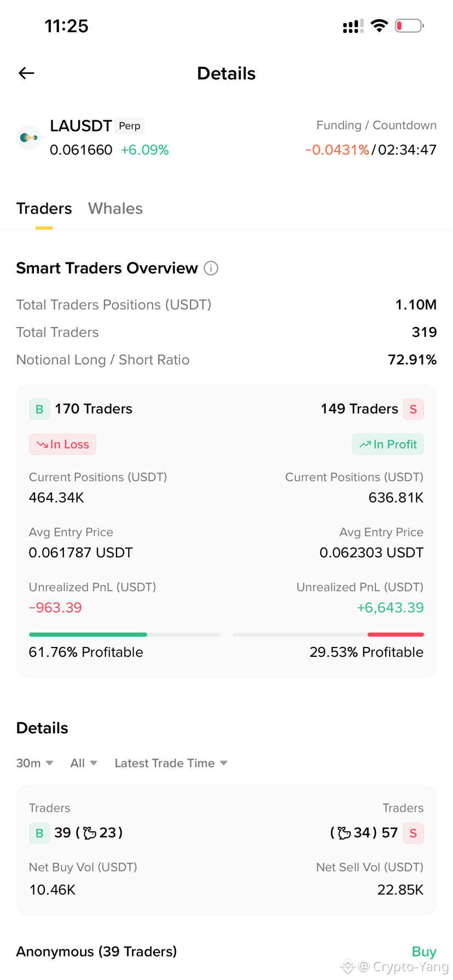
Task: Tap the back arrow icon
Action: click(x=26, y=73)
